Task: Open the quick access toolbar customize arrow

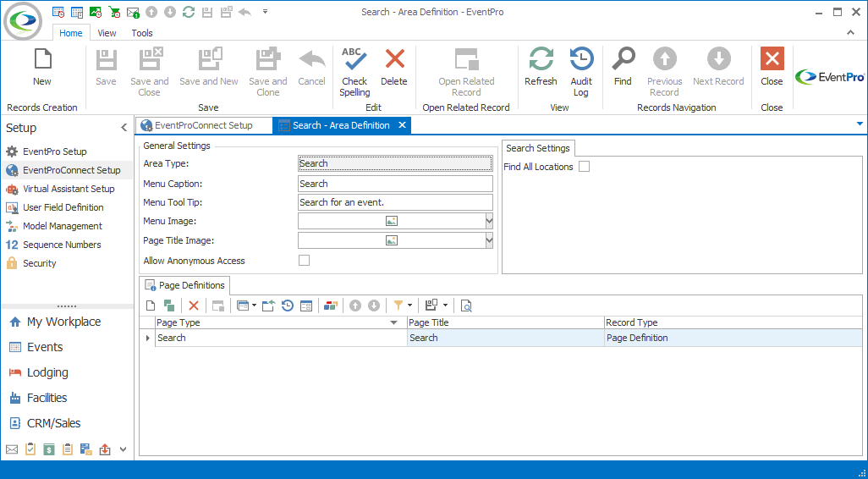Action: [x=265, y=11]
